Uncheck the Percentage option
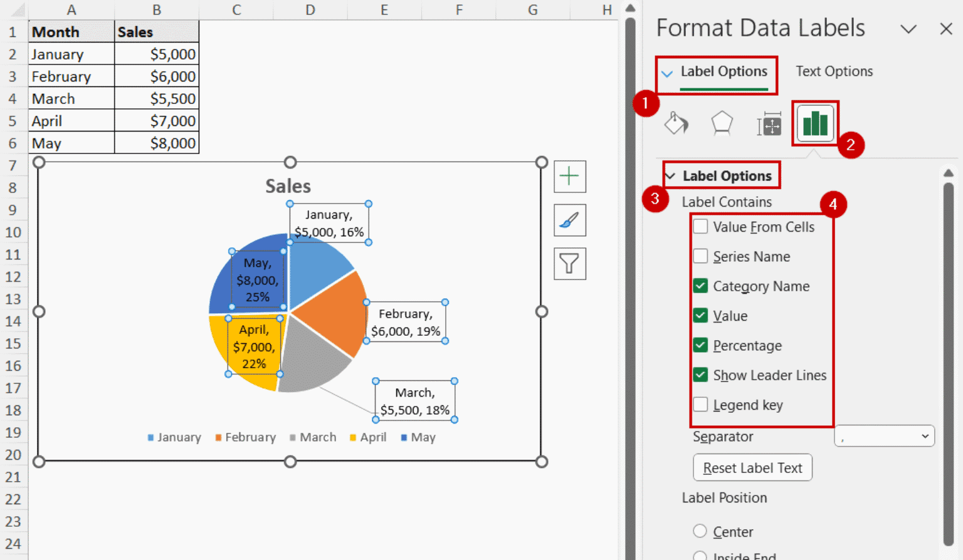963x560 pixels. (x=700, y=345)
